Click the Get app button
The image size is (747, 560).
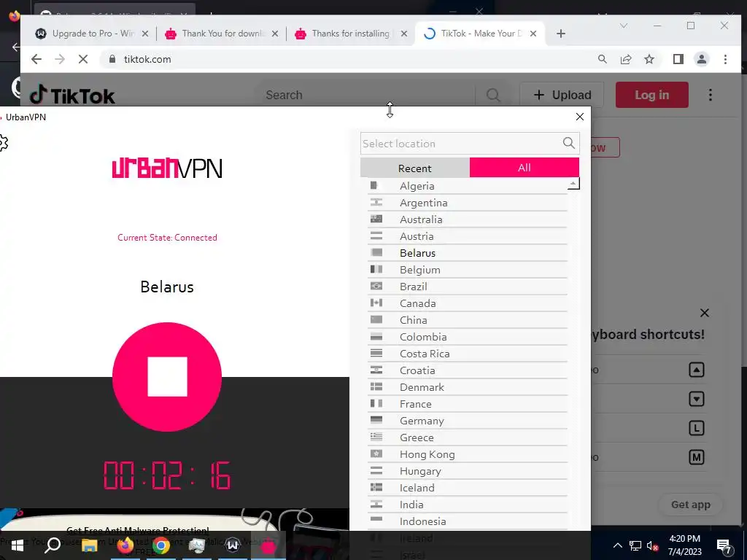click(x=690, y=505)
